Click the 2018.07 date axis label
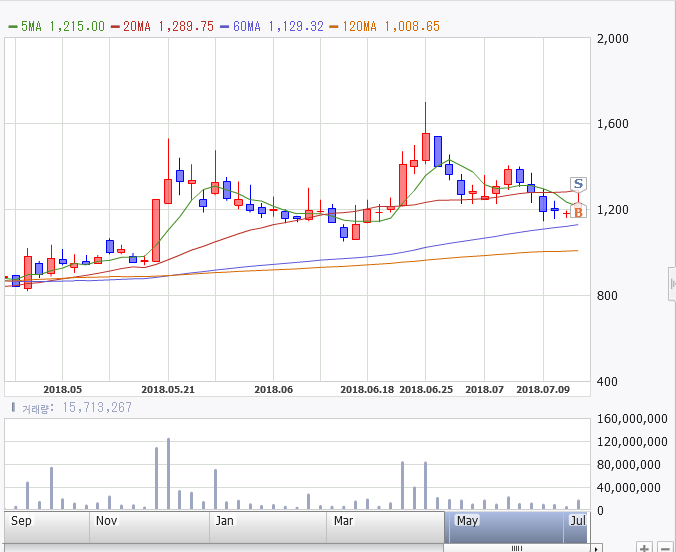The image size is (676, 552). click(x=485, y=389)
